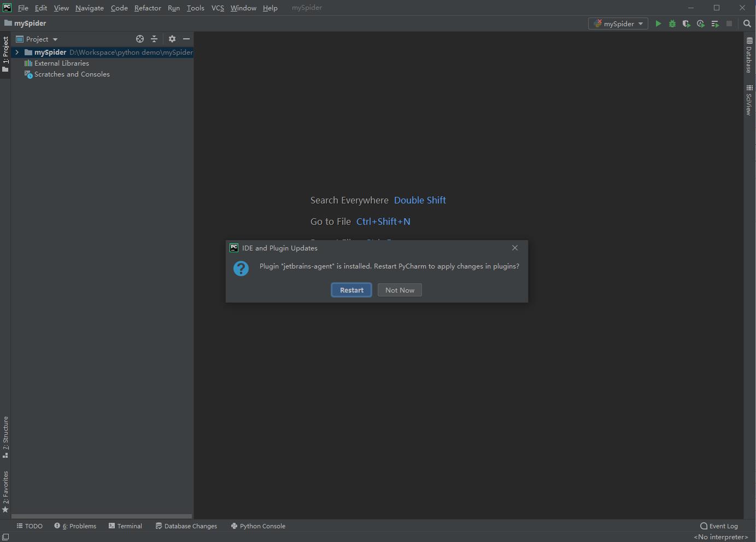756x542 pixels.
Task: Click the Stop square icon in toolbar
Action: 729,24
